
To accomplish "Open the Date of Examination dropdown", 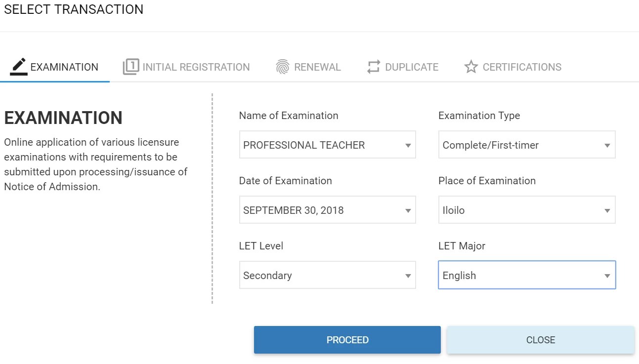I will pyautogui.click(x=327, y=210).
